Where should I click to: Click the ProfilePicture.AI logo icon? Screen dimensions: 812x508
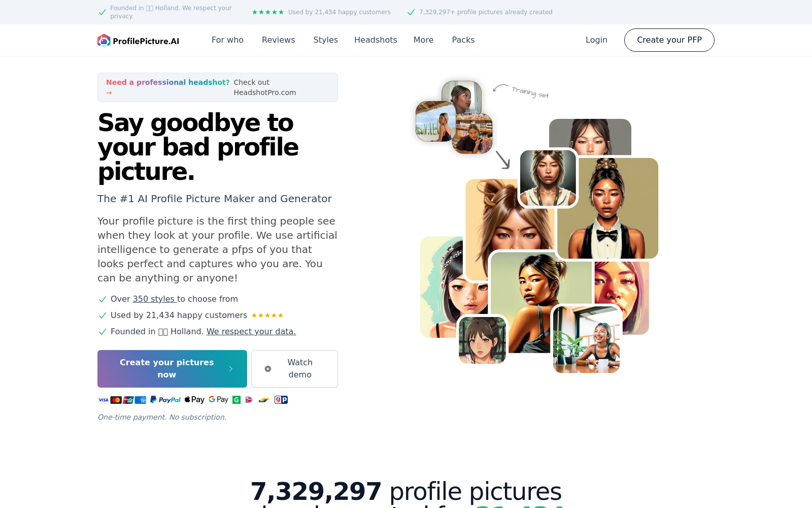104,40
